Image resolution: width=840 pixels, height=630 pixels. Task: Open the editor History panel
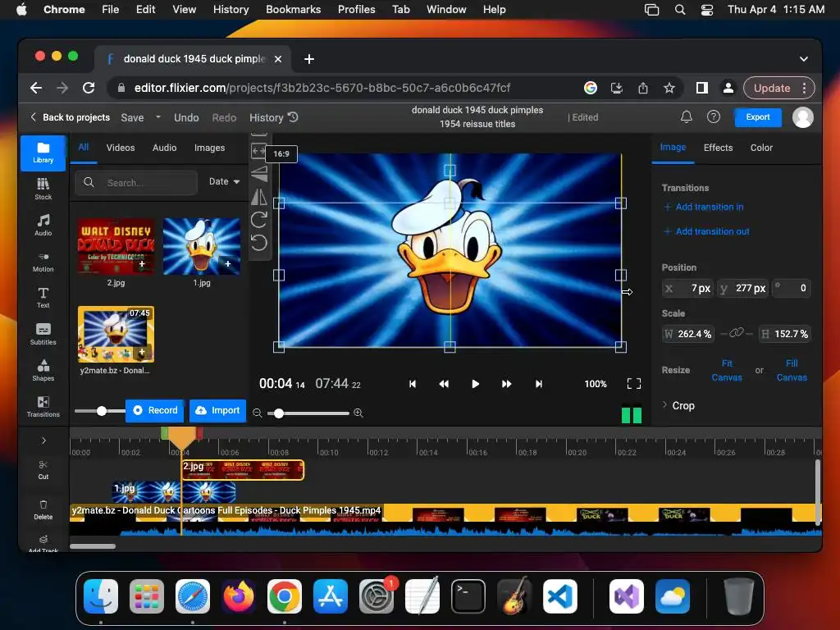click(x=273, y=117)
